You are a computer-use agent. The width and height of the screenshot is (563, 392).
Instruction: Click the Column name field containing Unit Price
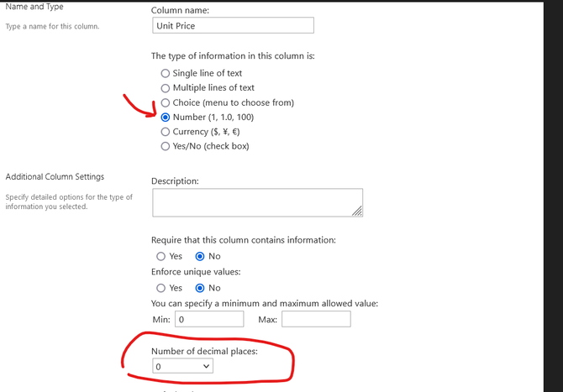(x=233, y=25)
